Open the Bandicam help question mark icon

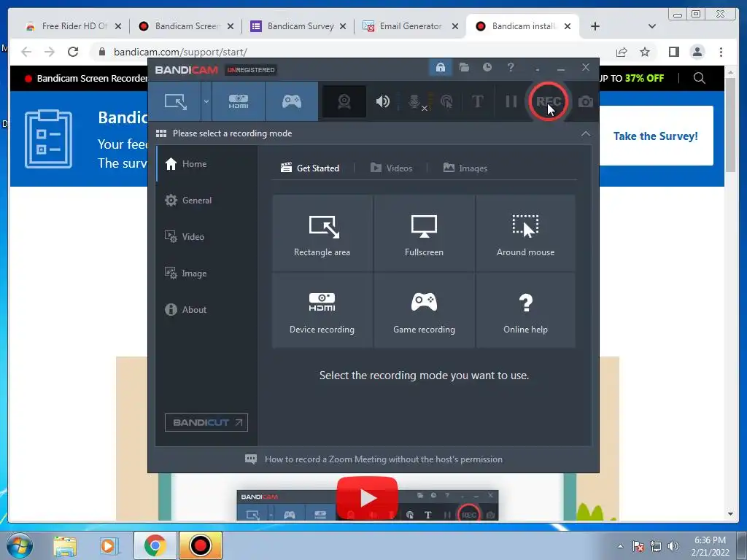click(x=511, y=68)
